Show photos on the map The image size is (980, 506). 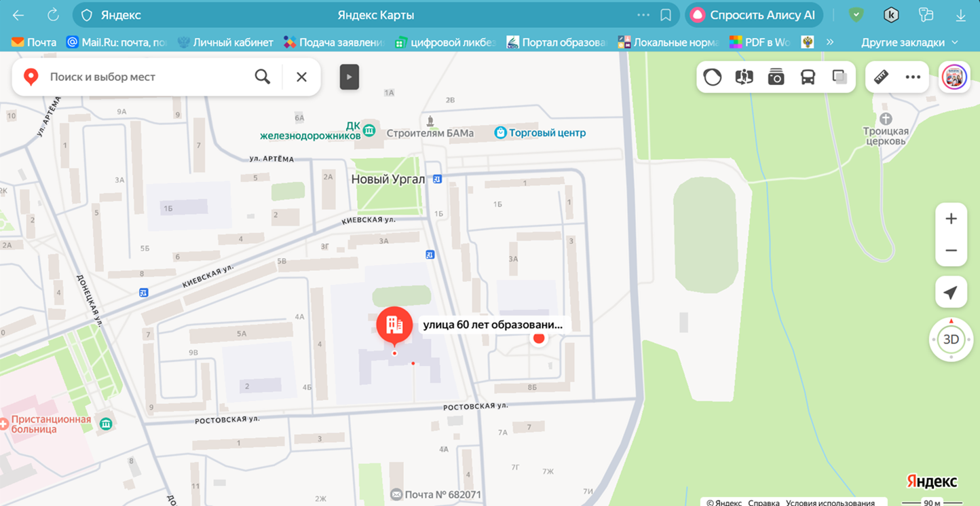776,77
